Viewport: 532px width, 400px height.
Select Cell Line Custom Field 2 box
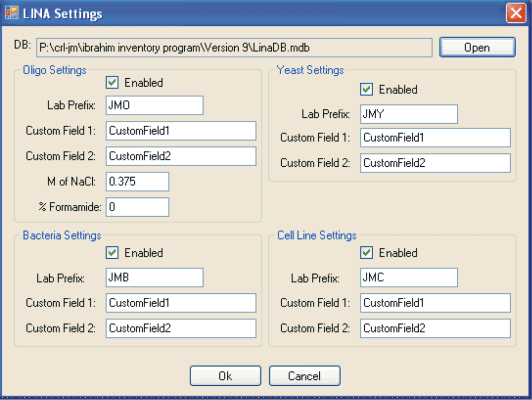coord(435,328)
